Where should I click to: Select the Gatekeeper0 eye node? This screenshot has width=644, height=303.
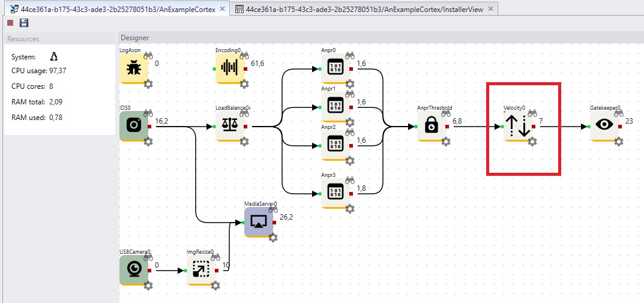(x=604, y=126)
